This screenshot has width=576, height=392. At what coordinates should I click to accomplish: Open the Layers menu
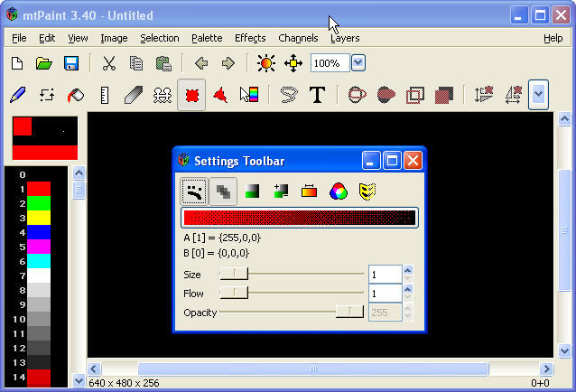345,38
